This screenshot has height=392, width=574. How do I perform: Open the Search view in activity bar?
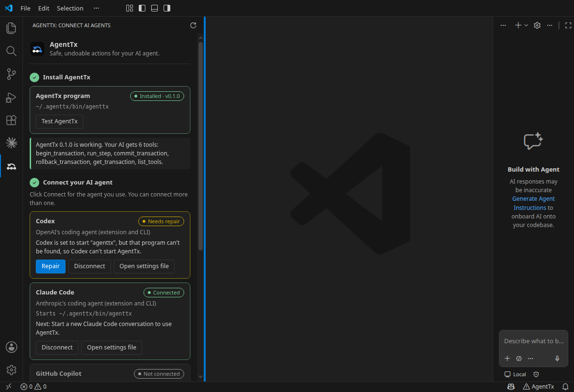[11, 51]
